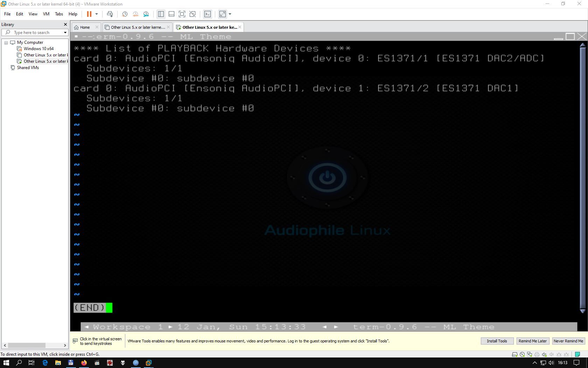The height and width of the screenshot is (368, 588).
Task: Open the VM menu
Action: tap(46, 14)
